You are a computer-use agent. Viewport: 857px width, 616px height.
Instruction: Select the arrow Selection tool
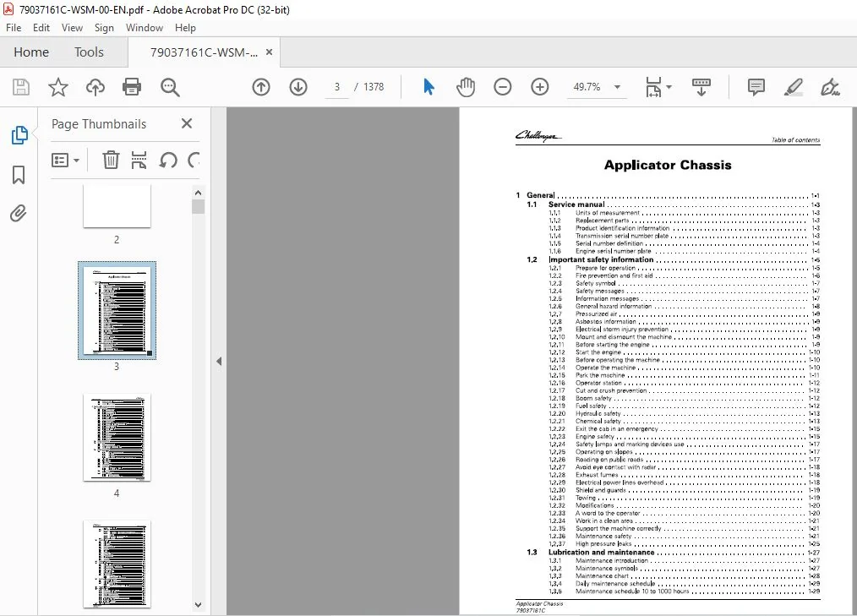pos(428,87)
